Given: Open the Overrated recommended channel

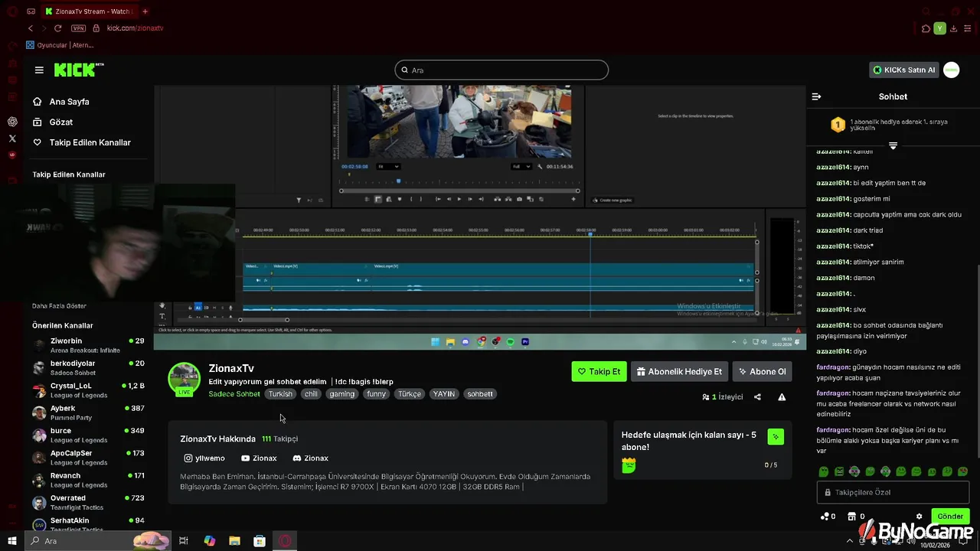Looking at the screenshot, I should tap(89, 503).
